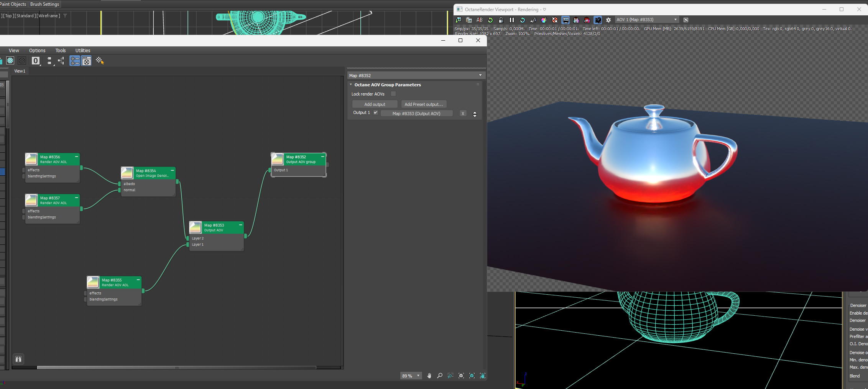The width and height of the screenshot is (868, 389).
Task: Collapse the Map #8352 Output AOV group node
Action: (x=322, y=157)
